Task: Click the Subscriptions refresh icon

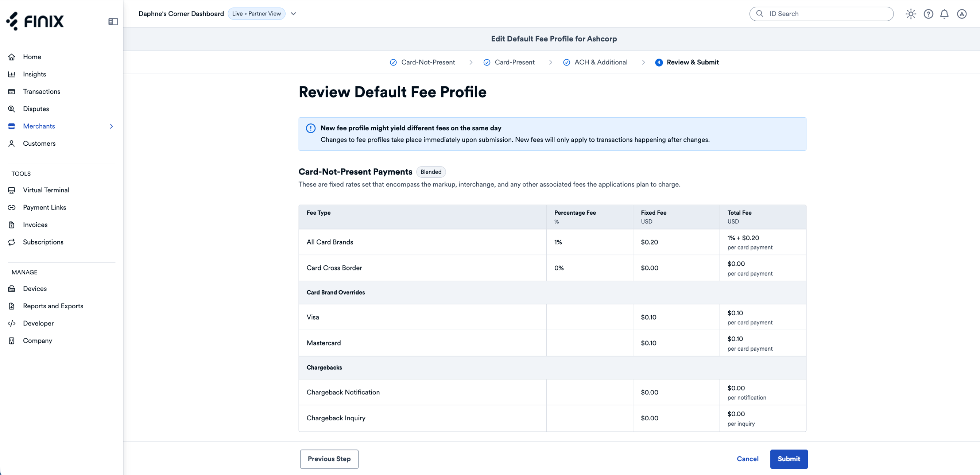Action: pyautogui.click(x=12, y=242)
